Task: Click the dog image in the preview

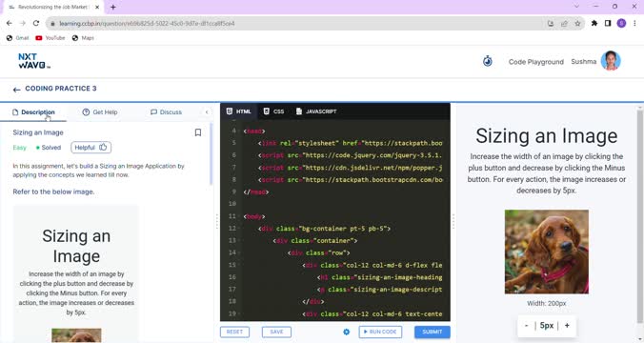Action: point(546,252)
